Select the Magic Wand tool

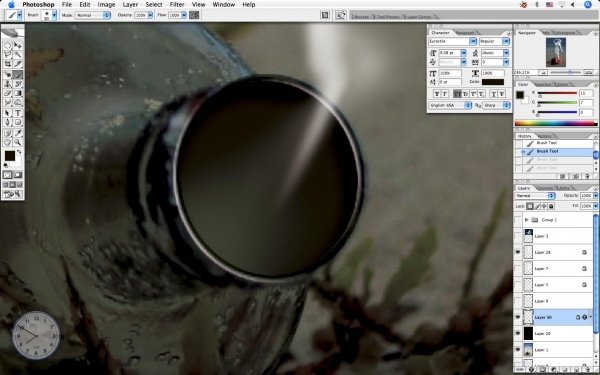(18, 55)
